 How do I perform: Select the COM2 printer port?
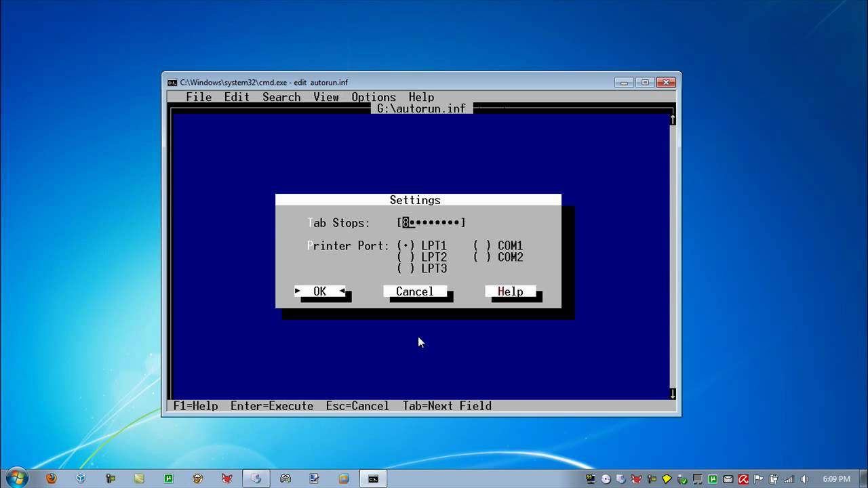click(x=498, y=257)
